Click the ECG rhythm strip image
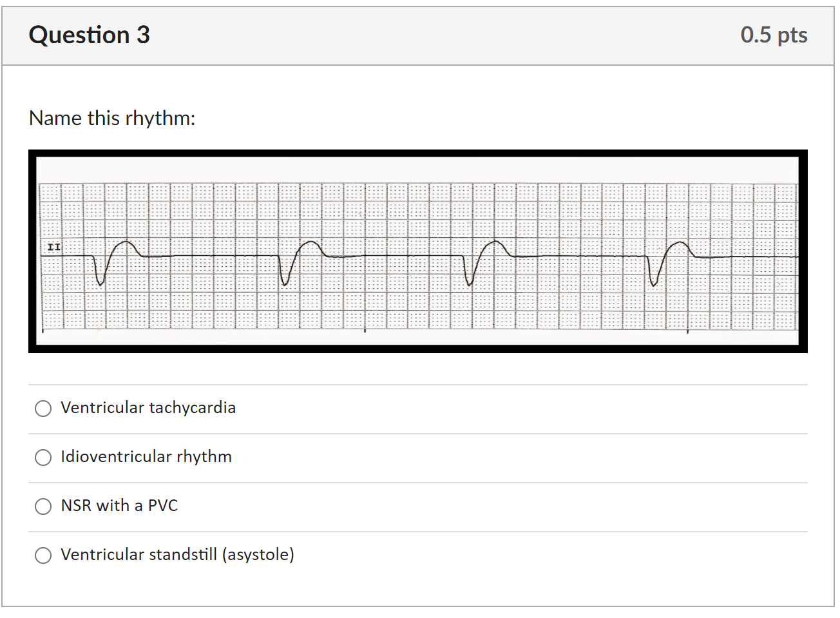 coord(418,251)
